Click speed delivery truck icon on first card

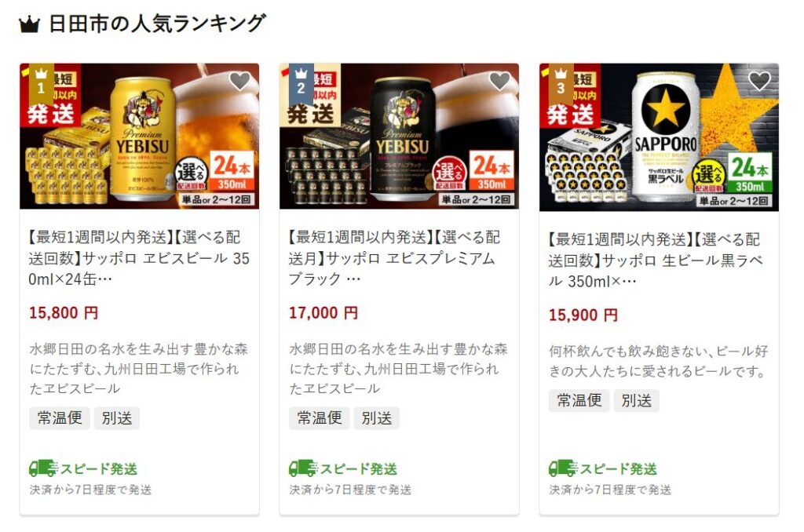tap(44, 468)
